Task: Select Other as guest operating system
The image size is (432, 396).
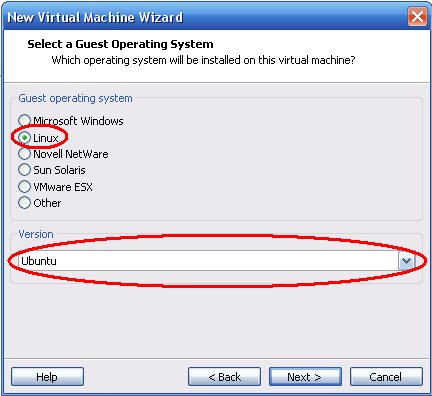Action: pyautogui.click(x=24, y=203)
